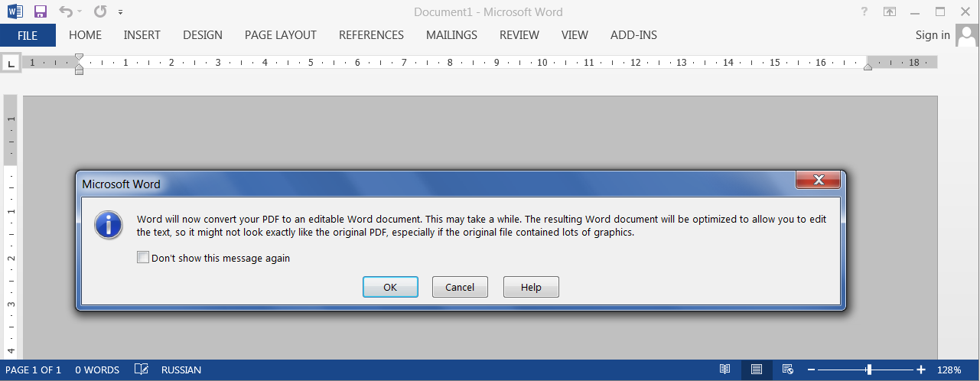Image resolution: width=980 pixels, height=381 pixels.
Task: Open the PAGE LAYOUT tab
Action: coord(281,35)
